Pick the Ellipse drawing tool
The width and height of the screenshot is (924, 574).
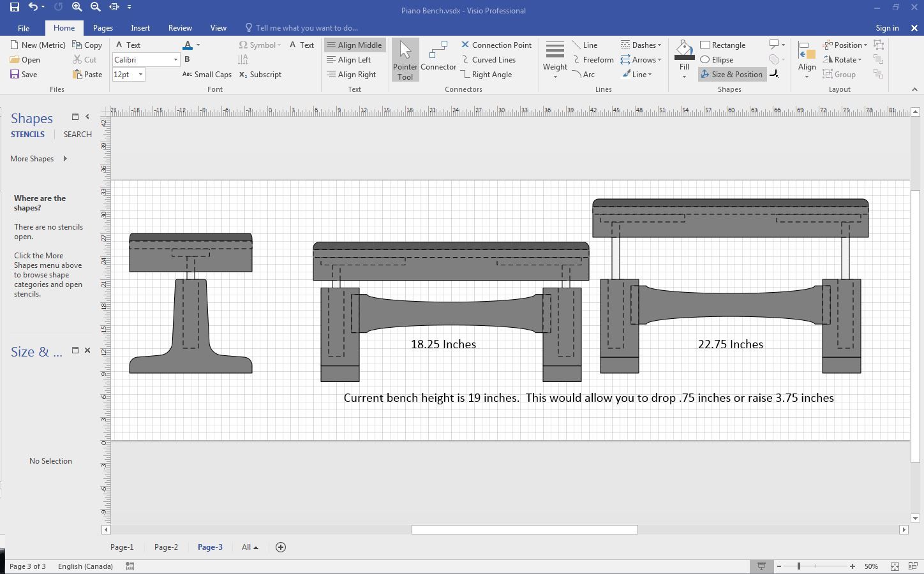(717, 60)
